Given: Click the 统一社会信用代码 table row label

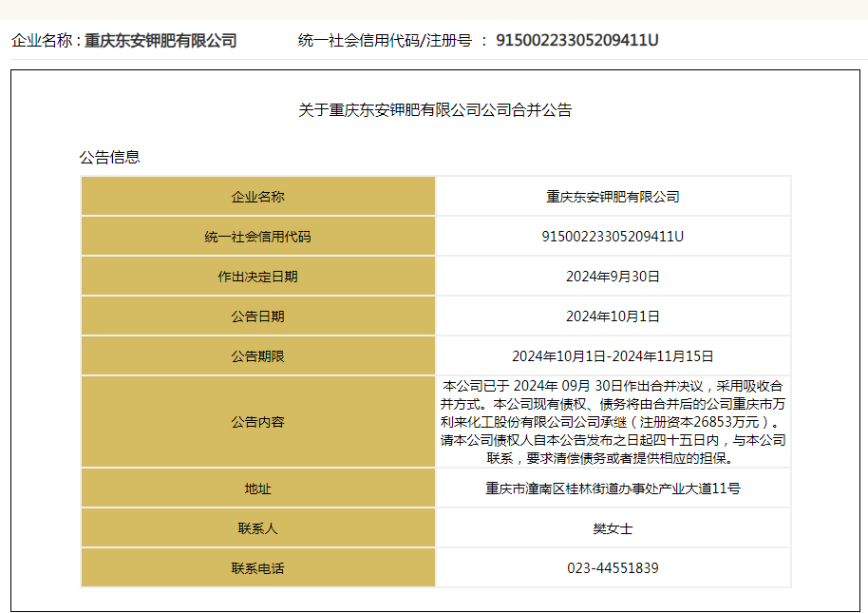Looking at the screenshot, I should 258,237.
